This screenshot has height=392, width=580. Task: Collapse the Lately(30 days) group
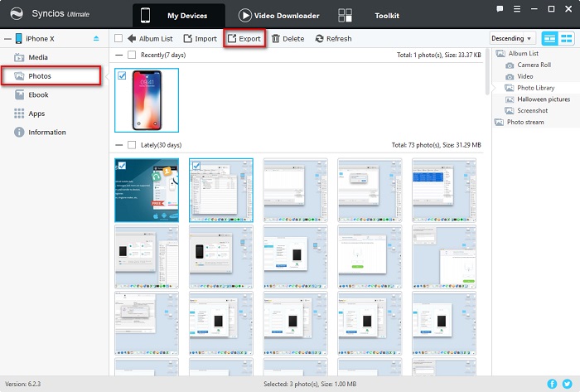click(x=118, y=145)
